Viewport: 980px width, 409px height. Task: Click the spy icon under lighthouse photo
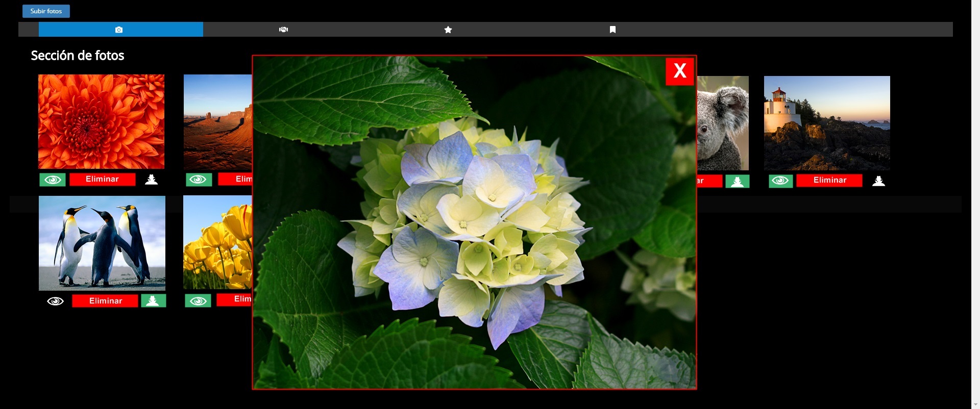coord(878,181)
